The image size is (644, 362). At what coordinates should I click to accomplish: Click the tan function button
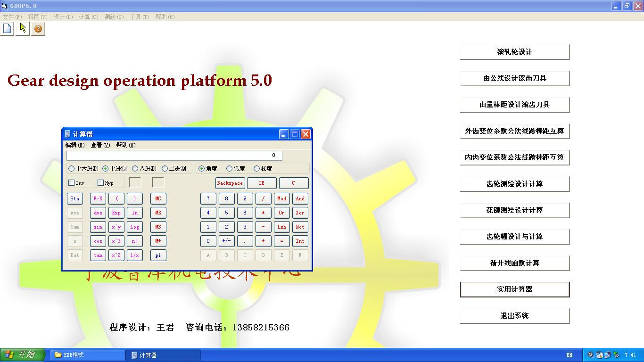pos(98,255)
